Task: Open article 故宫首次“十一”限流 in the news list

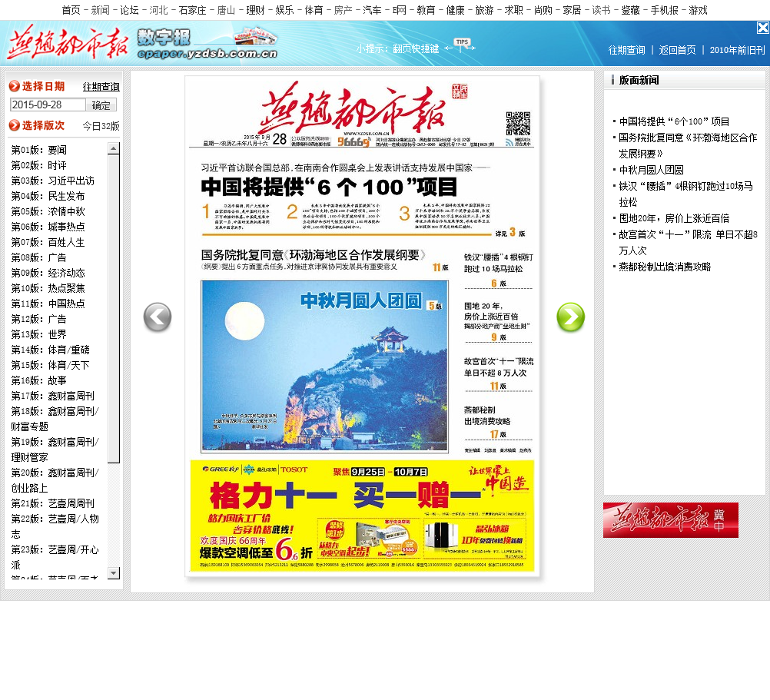Action: coord(688,243)
